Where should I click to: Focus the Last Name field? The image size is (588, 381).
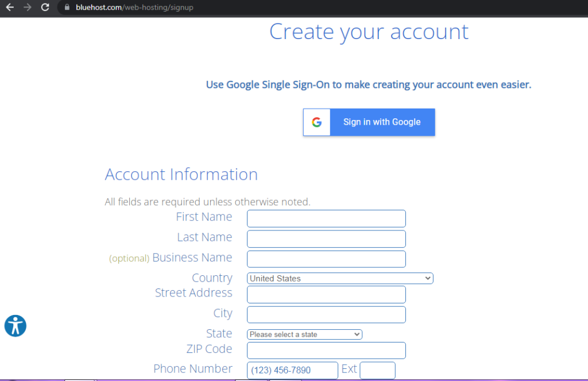(x=326, y=238)
